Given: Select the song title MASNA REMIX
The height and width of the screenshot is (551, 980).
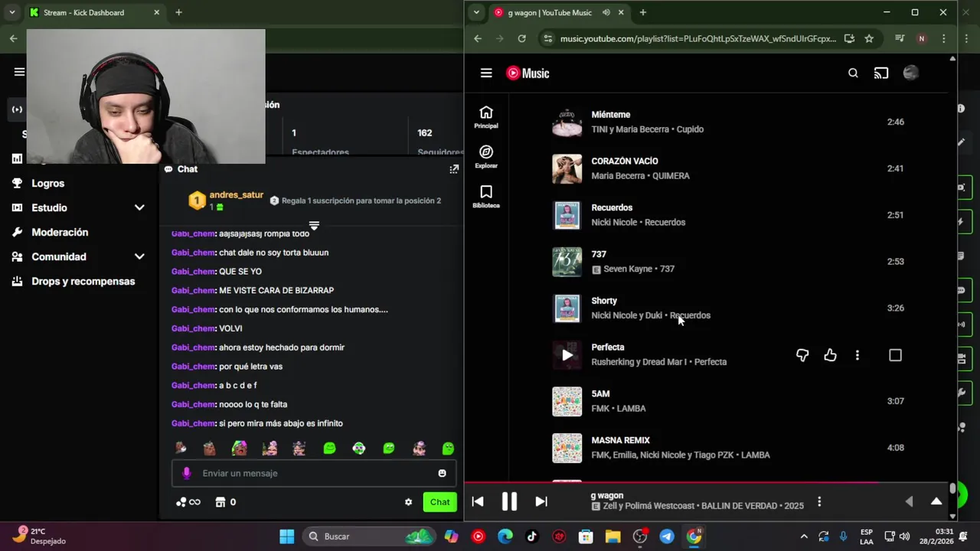Looking at the screenshot, I should click(620, 440).
